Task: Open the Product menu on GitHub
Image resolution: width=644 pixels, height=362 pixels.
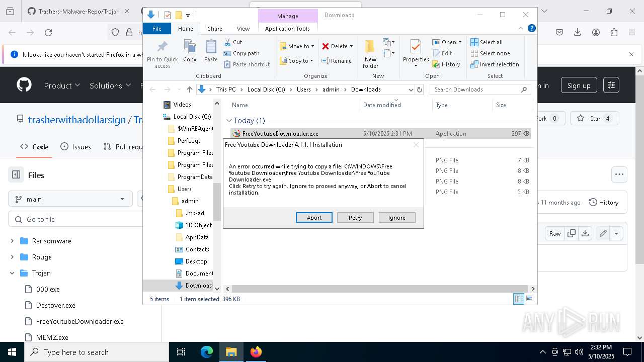Action: (62, 85)
